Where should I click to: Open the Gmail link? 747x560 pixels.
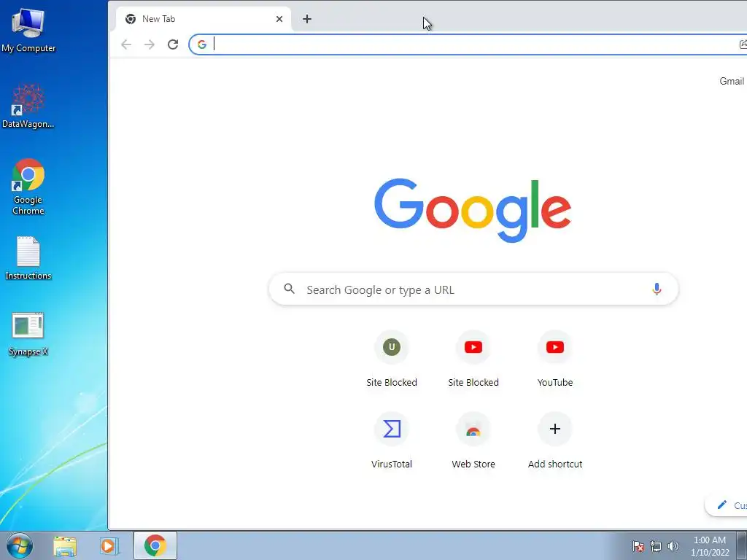pyautogui.click(x=731, y=82)
